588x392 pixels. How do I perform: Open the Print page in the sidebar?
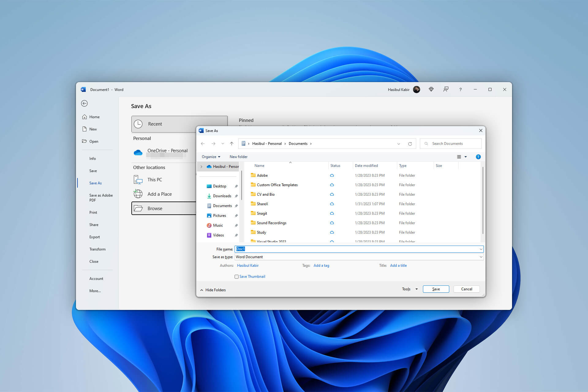[x=93, y=213]
